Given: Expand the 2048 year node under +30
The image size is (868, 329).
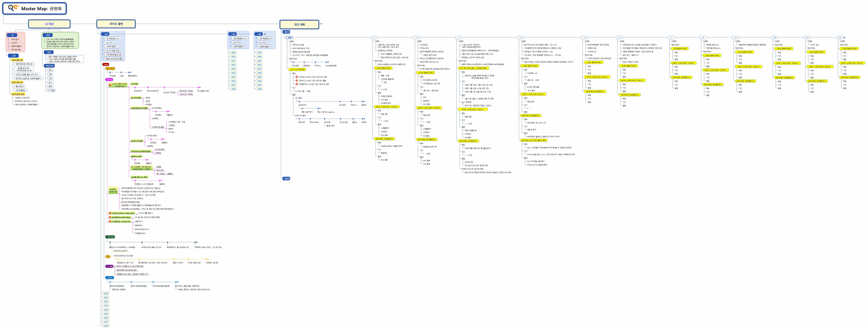Looking at the screenshot, I should [259, 89].
